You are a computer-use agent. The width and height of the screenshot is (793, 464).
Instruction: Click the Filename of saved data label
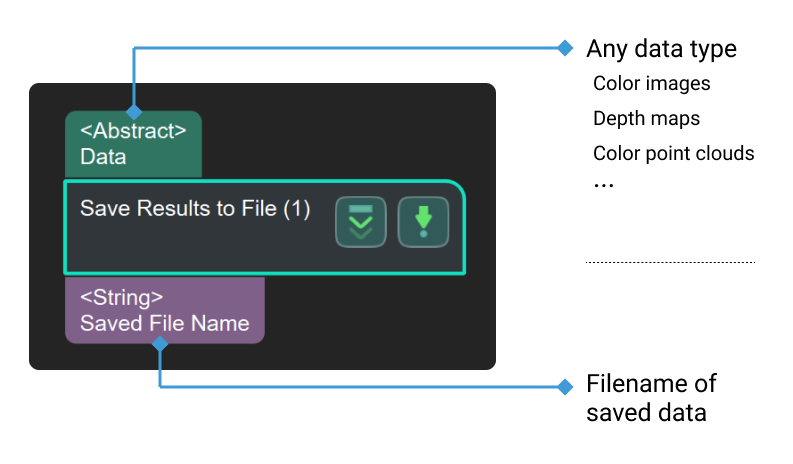click(651, 397)
